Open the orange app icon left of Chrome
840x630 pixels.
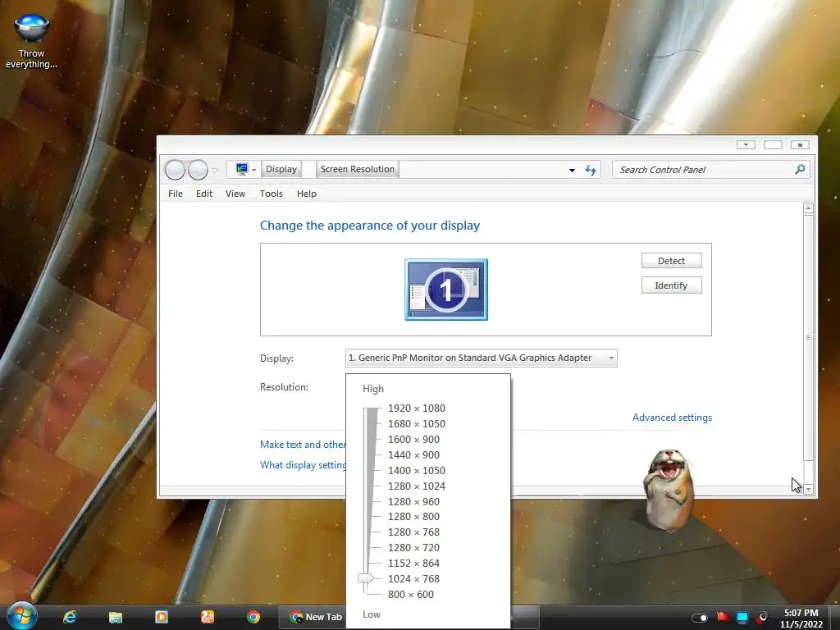point(208,617)
